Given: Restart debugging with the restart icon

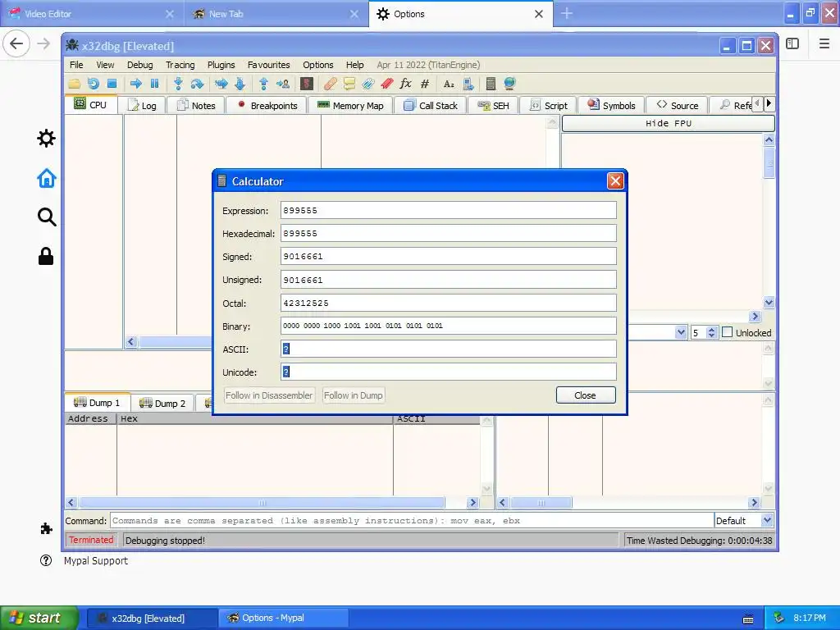Looking at the screenshot, I should coord(94,84).
